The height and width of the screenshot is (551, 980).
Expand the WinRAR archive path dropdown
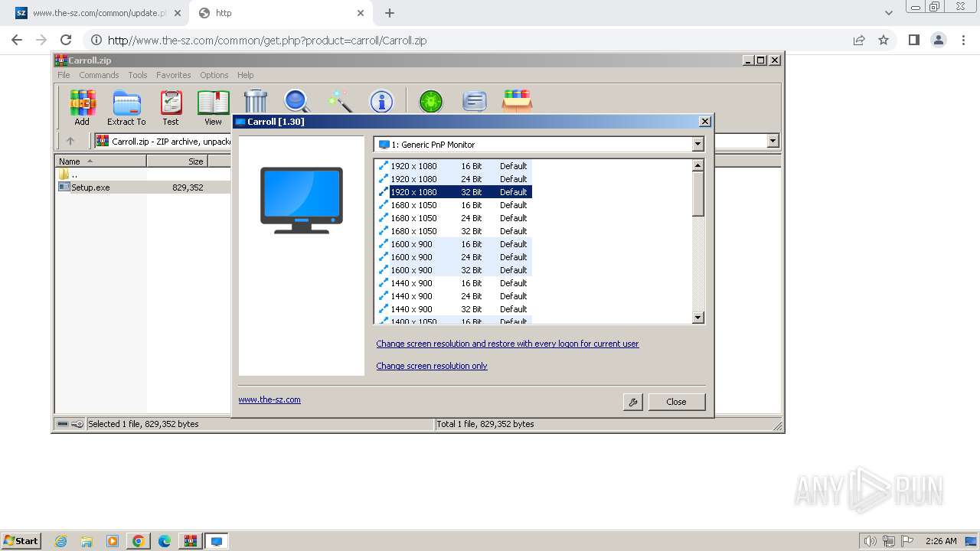[773, 141]
